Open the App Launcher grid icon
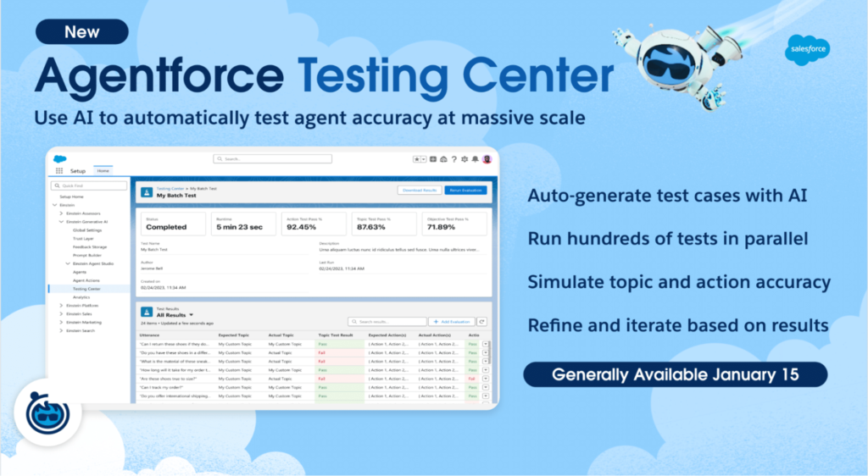Screen dimensions: 868x476 click(59, 170)
